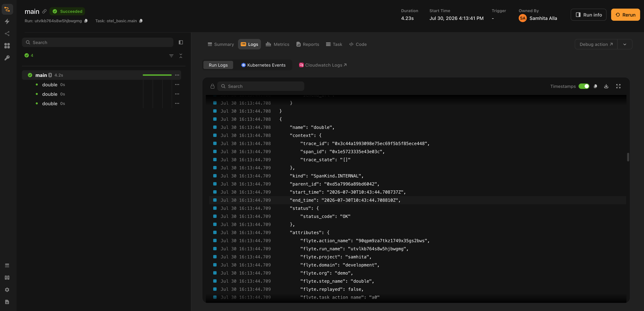
Task: Expand the Debug action dropdown arrow
Action: tap(625, 44)
